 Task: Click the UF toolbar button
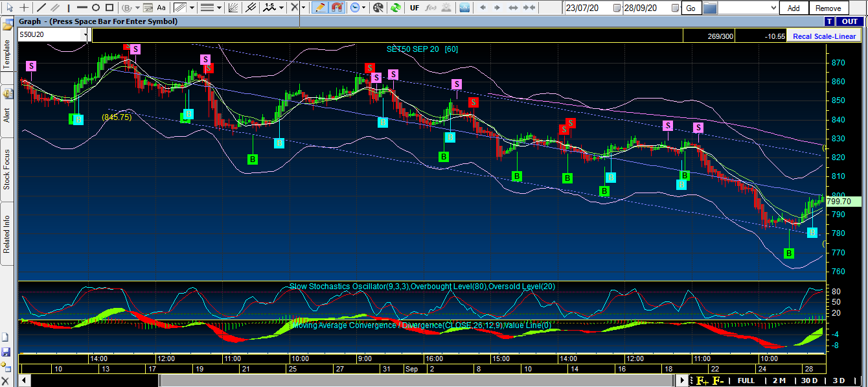[x=415, y=8]
